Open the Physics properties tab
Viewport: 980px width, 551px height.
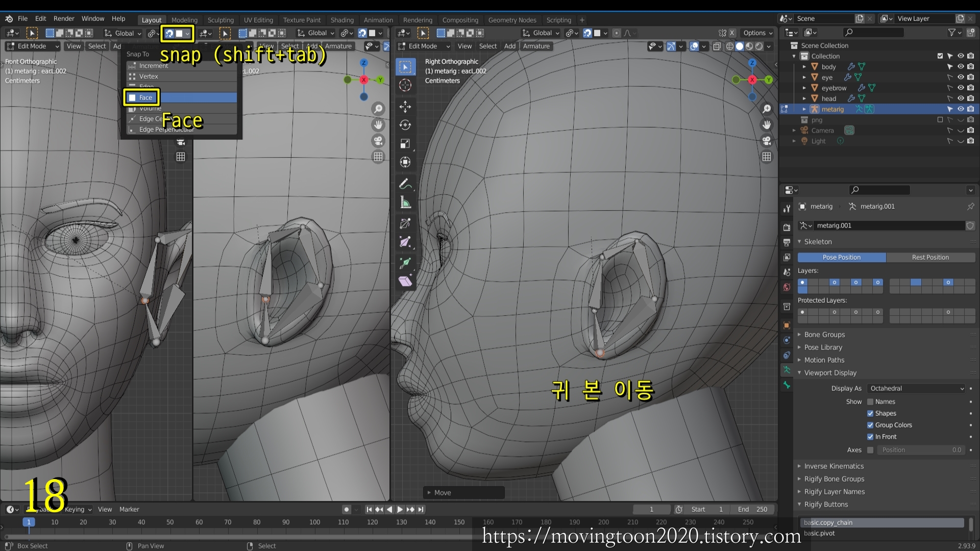point(787,340)
